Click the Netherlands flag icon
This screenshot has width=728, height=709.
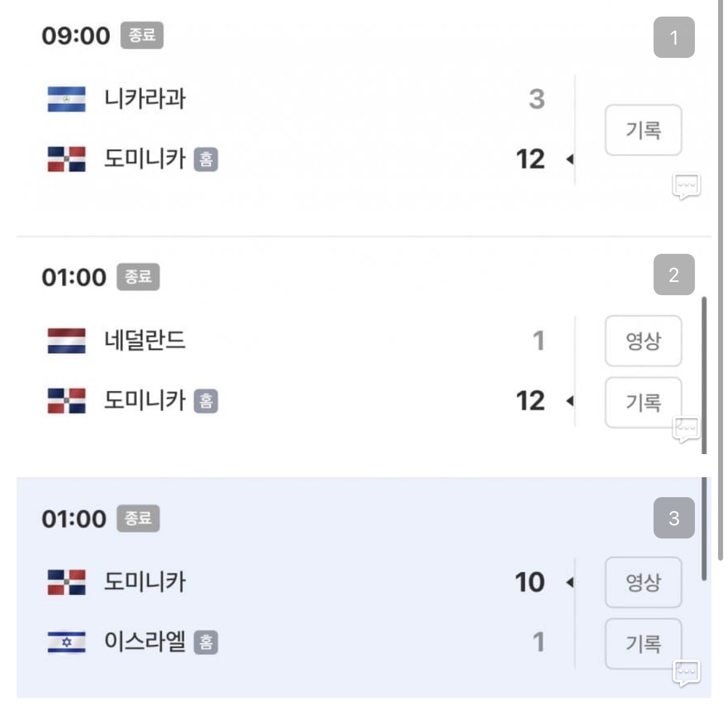[x=66, y=340]
